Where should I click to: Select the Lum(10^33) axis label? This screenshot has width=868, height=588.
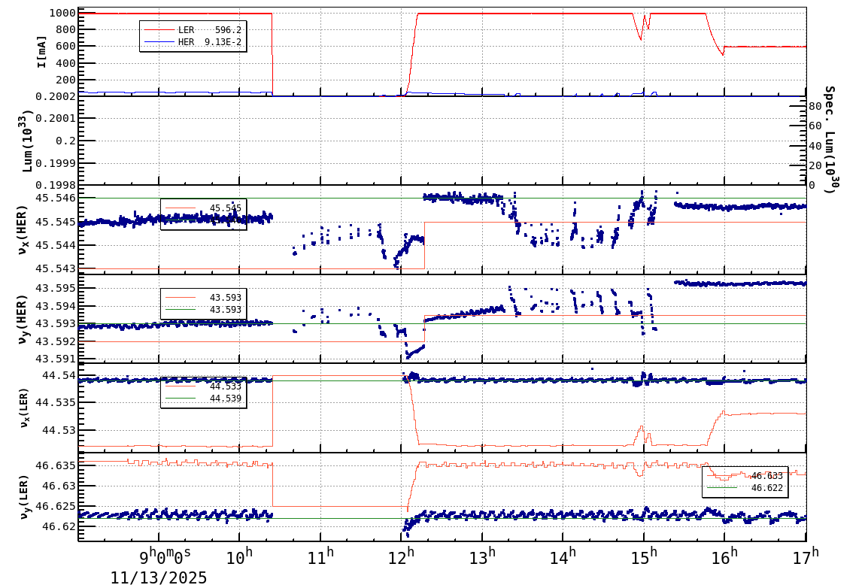click(x=28, y=141)
